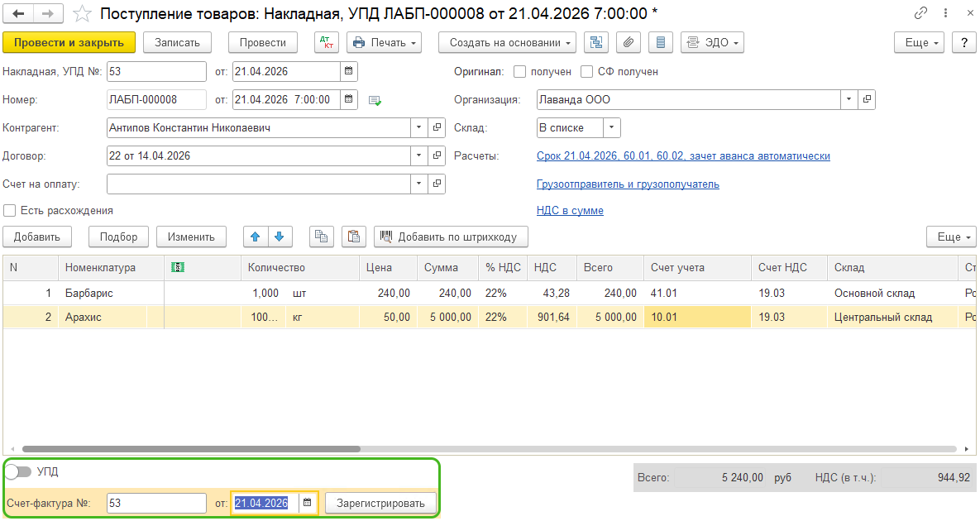This screenshot has height=521, width=980.
Task: Tick the СФ получен checkbox
Action: (586, 72)
